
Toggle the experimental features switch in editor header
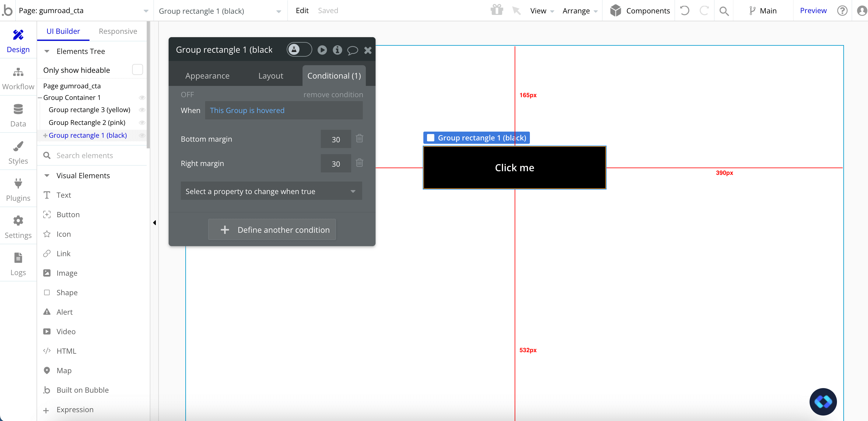(299, 50)
